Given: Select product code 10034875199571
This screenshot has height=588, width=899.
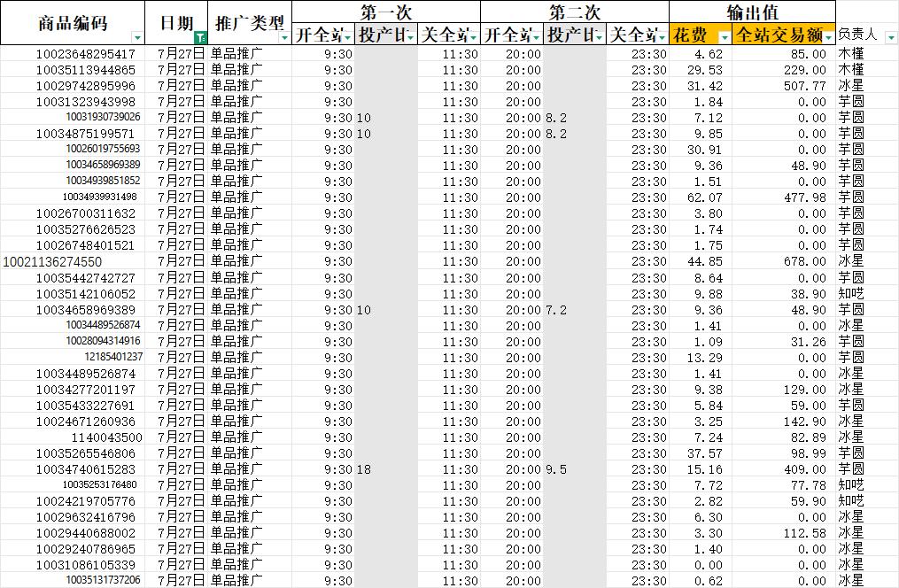Looking at the screenshot, I should [85, 134].
